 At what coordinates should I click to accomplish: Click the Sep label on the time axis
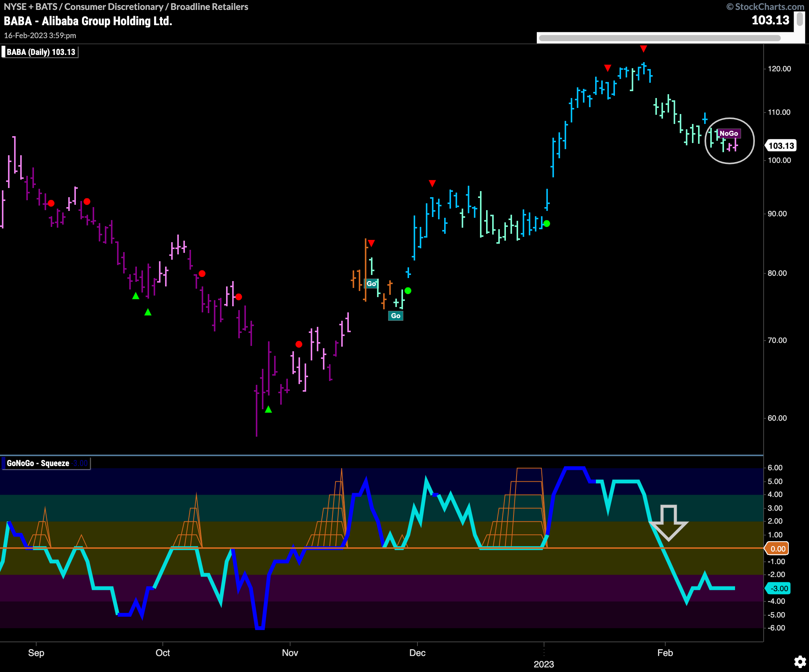click(36, 653)
